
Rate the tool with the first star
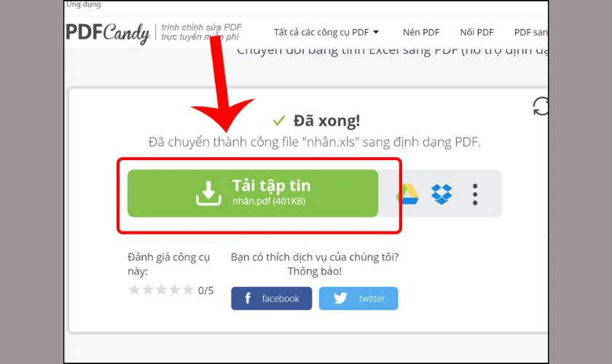click(134, 290)
